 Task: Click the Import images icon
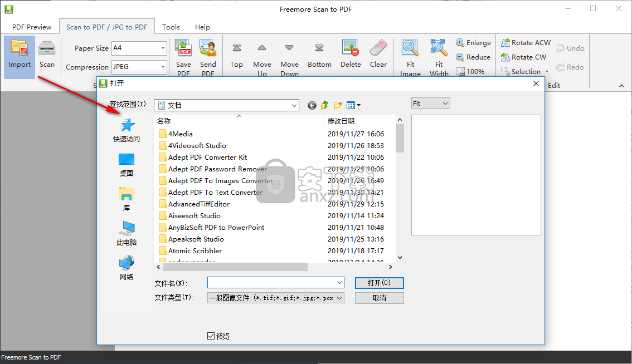20,49
